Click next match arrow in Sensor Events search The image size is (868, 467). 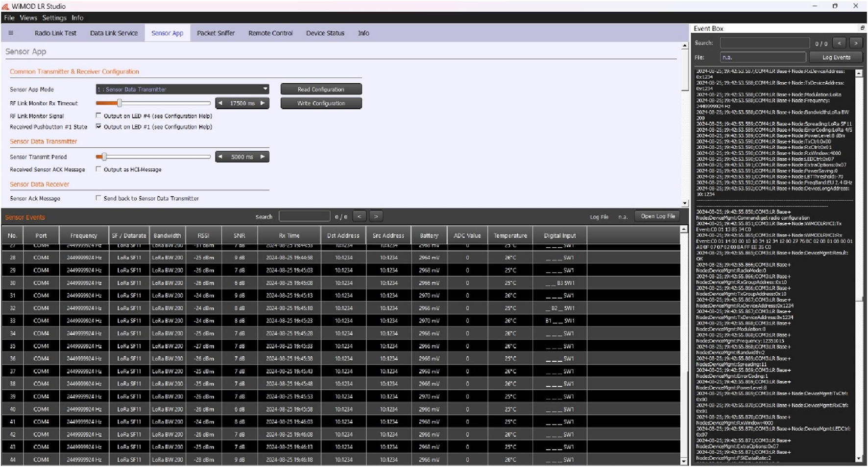tap(376, 216)
